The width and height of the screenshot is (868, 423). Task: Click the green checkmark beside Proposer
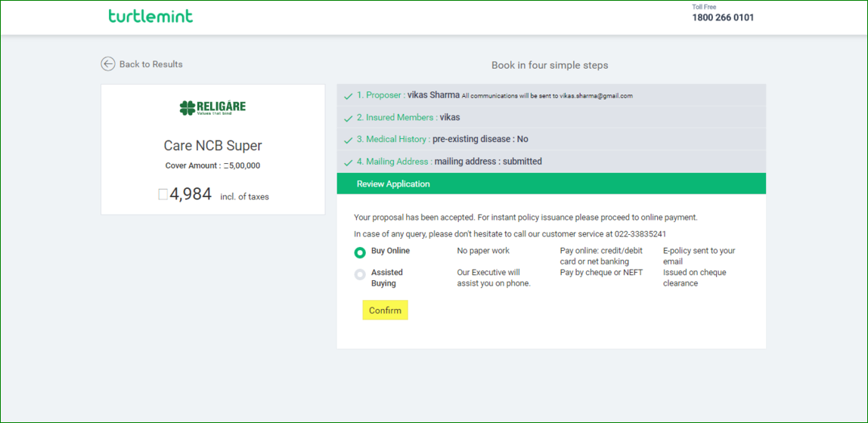click(x=348, y=96)
